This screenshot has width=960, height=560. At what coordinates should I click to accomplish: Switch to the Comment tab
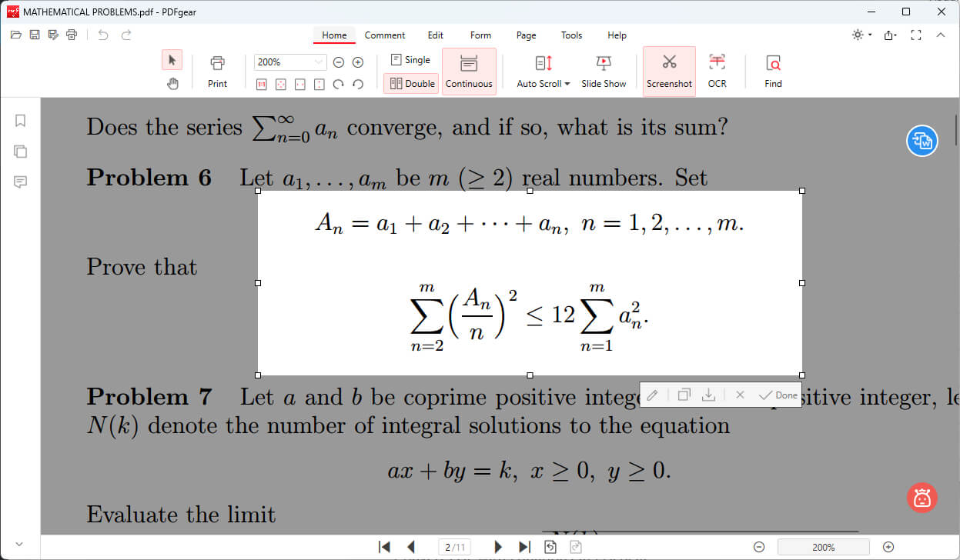(x=385, y=35)
